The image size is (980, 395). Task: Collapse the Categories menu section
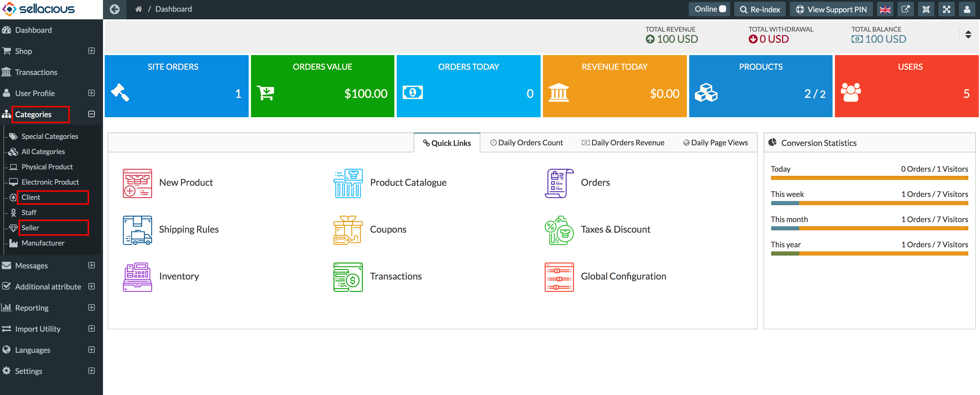point(91,114)
